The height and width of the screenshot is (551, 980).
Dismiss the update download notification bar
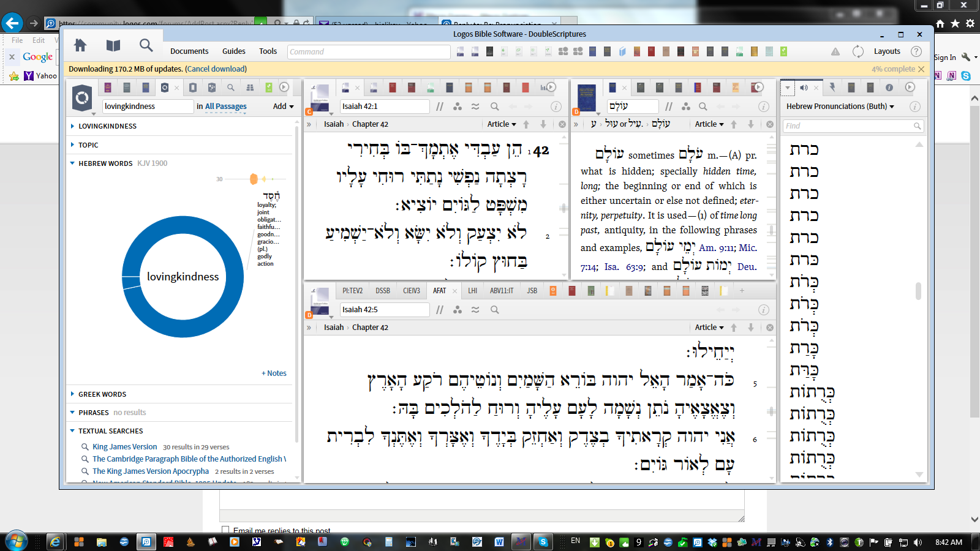pyautogui.click(x=921, y=69)
